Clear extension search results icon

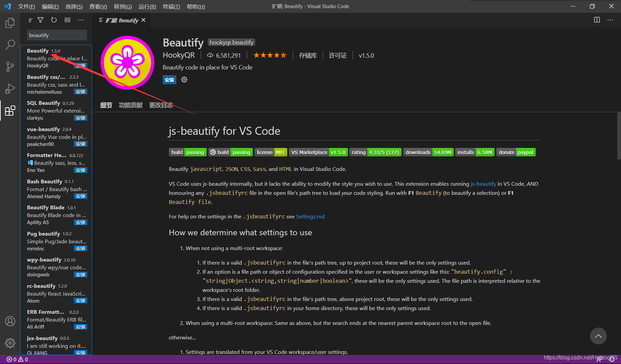(67, 20)
